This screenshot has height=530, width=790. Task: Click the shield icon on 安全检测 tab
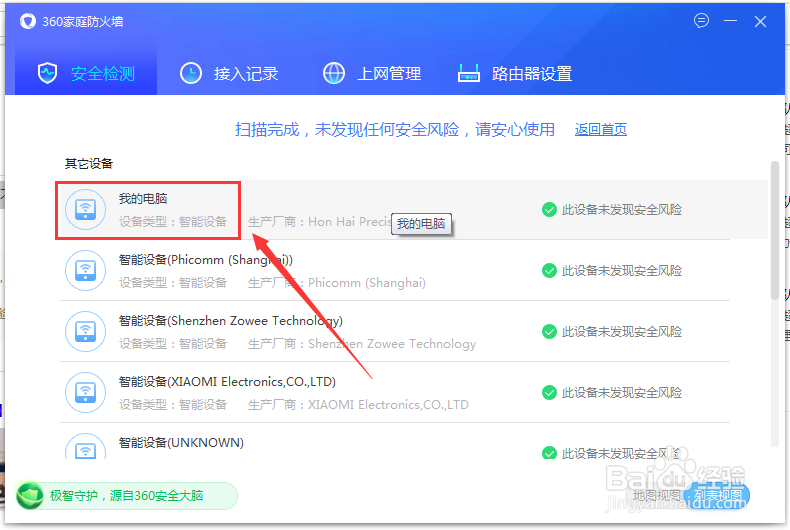coord(48,74)
